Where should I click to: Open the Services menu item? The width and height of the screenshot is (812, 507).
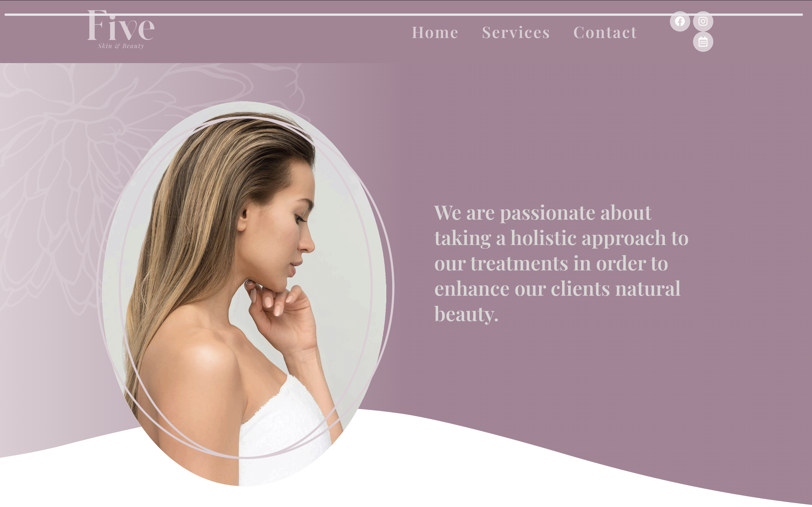516,32
